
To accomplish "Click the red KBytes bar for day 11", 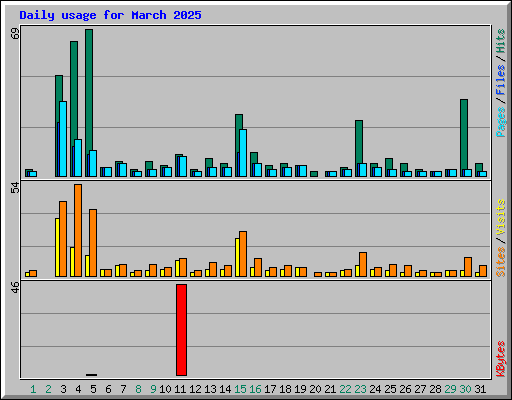I will pyautogui.click(x=181, y=330).
